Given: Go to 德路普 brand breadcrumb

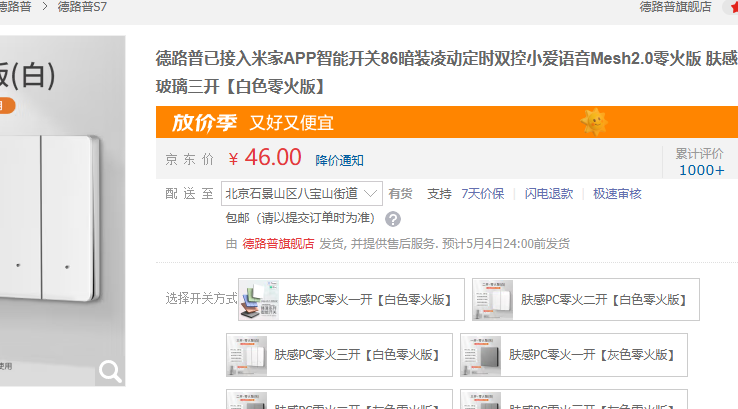Looking at the screenshot, I should tap(14, 7).
